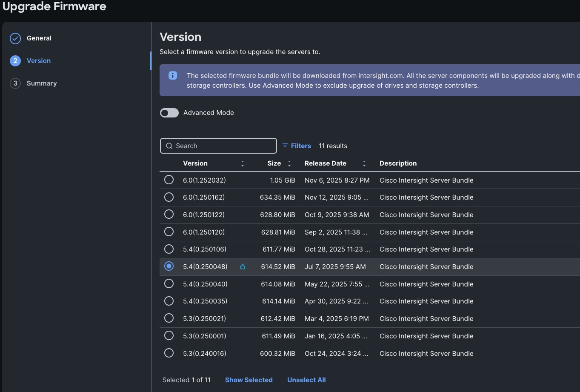The image size is (580, 392).
Task: Click Unselect All to clear selection
Action: [x=306, y=380]
